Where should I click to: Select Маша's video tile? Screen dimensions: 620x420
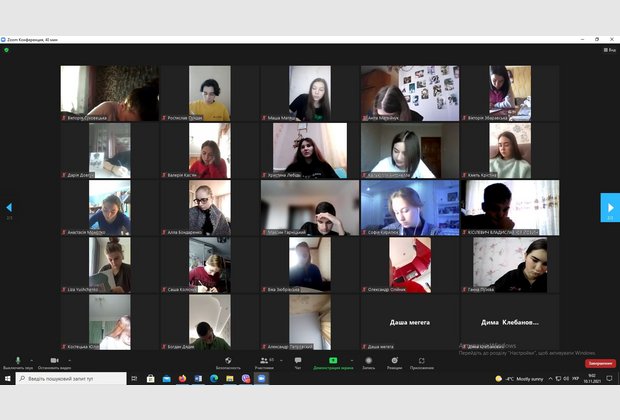click(310, 93)
